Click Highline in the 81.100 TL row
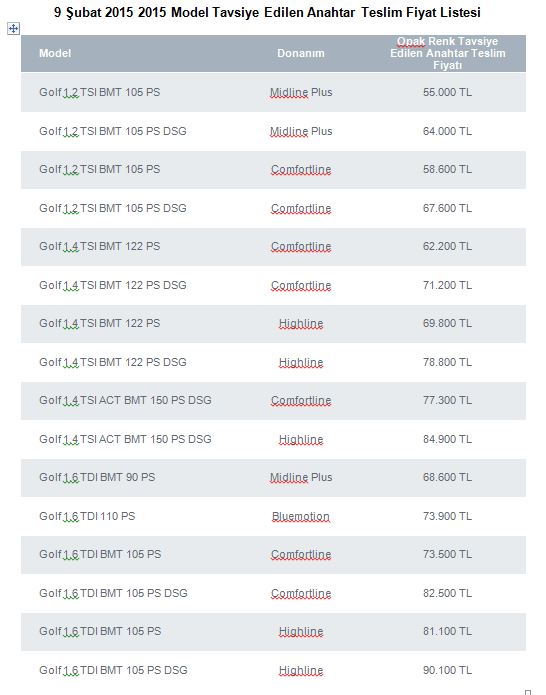Viewport: 546px width, 695px height. point(301,632)
